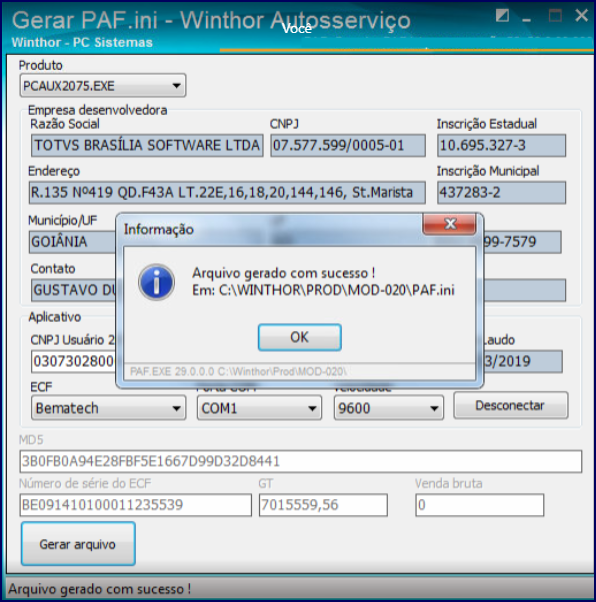Click the GT value field 7015559,56
The width and height of the screenshot is (596, 602).
pyautogui.click(x=323, y=505)
